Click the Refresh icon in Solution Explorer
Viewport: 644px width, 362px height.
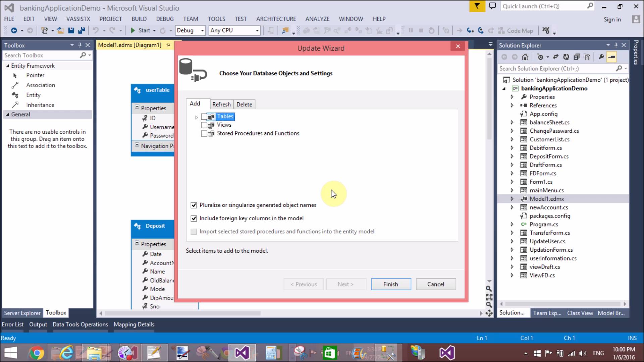coord(566,57)
